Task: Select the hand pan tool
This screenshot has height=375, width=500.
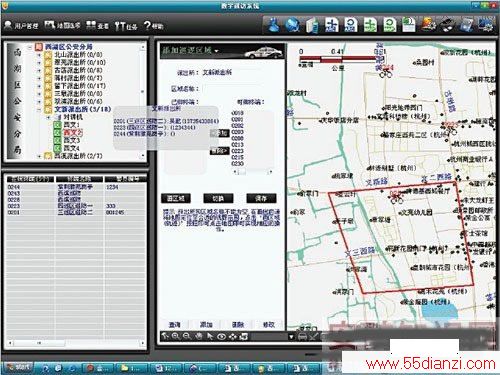Action: tap(199, 336)
